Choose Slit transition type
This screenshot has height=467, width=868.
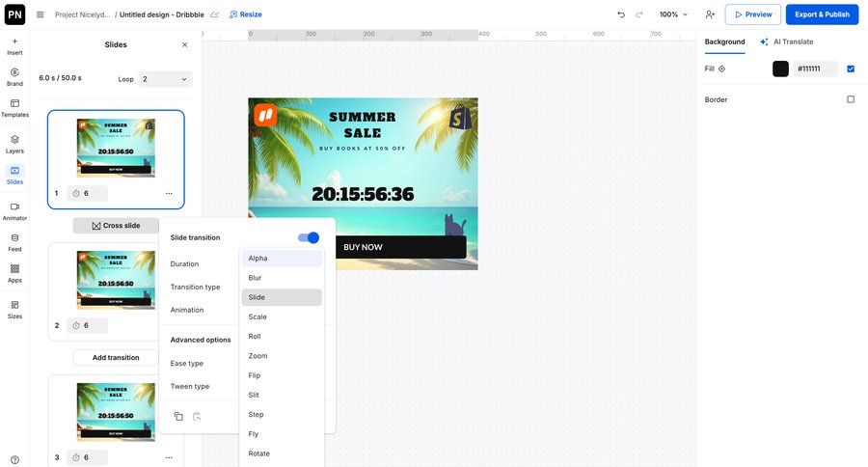coord(282,395)
